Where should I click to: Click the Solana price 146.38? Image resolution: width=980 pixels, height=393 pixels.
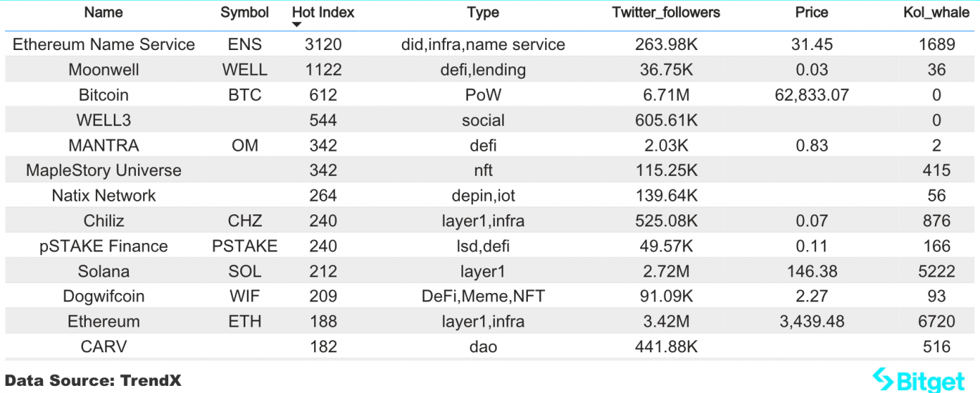click(x=812, y=272)
